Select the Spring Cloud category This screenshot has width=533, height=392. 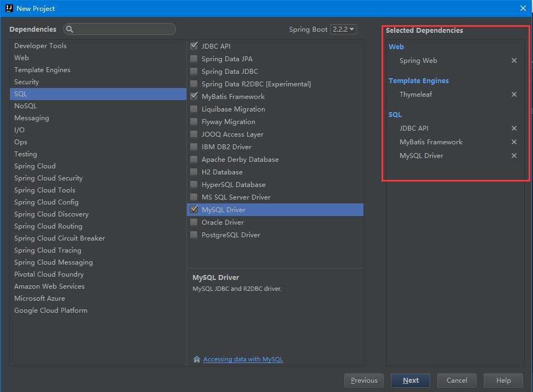(x=98, y=166)
